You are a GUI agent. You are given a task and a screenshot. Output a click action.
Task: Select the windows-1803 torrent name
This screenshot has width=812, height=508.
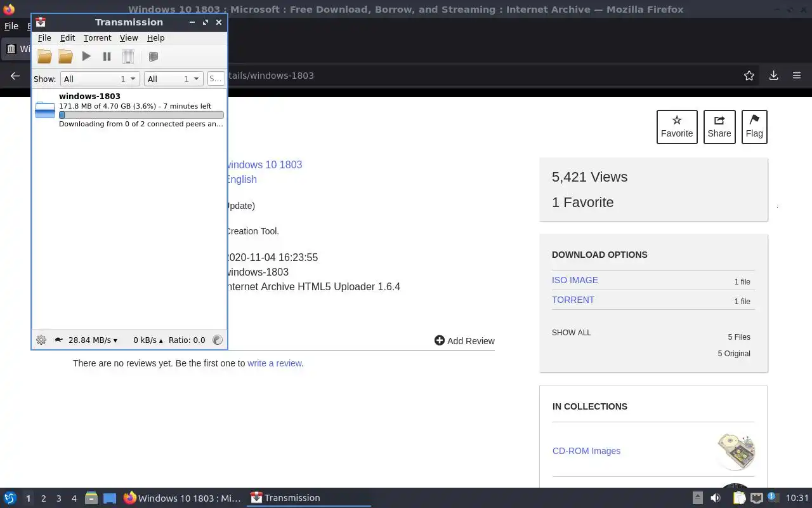(89, 97)
